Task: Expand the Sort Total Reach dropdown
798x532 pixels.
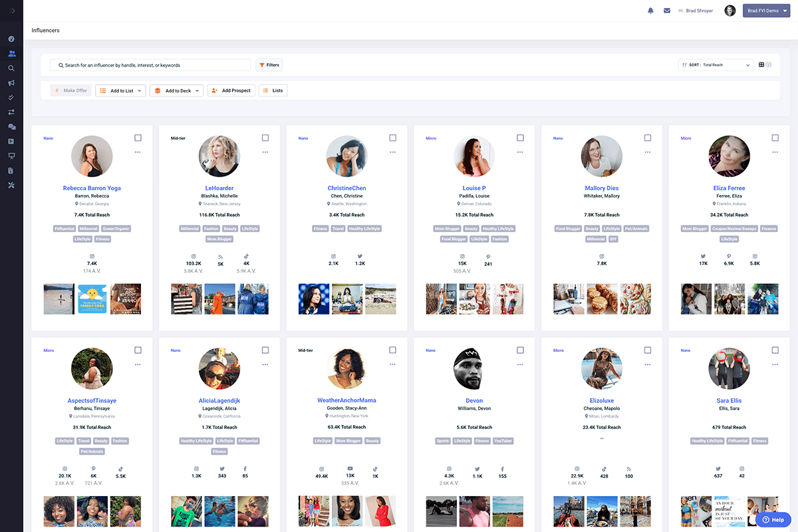Action: (x=716, y=65)
